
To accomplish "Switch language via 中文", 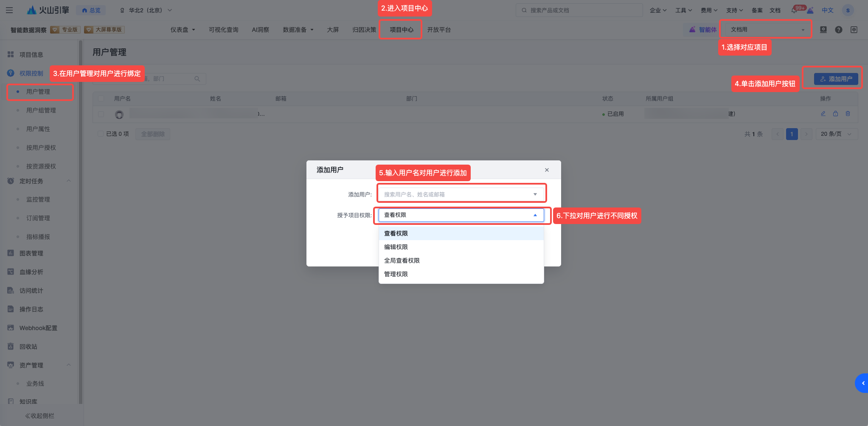I will (x=827, y=10).
